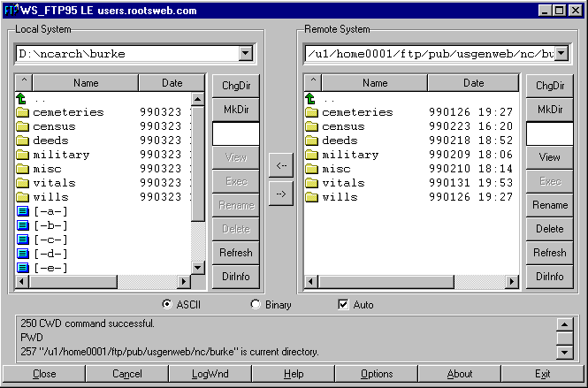Click the remote filter input field
Screen dimensions: 588x388
tap(549, 133)
